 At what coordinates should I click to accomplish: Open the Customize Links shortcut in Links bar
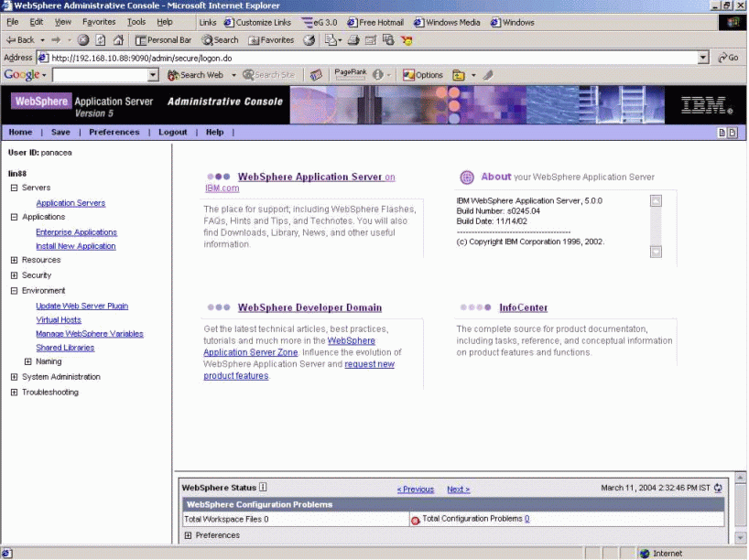pos(257,23)
